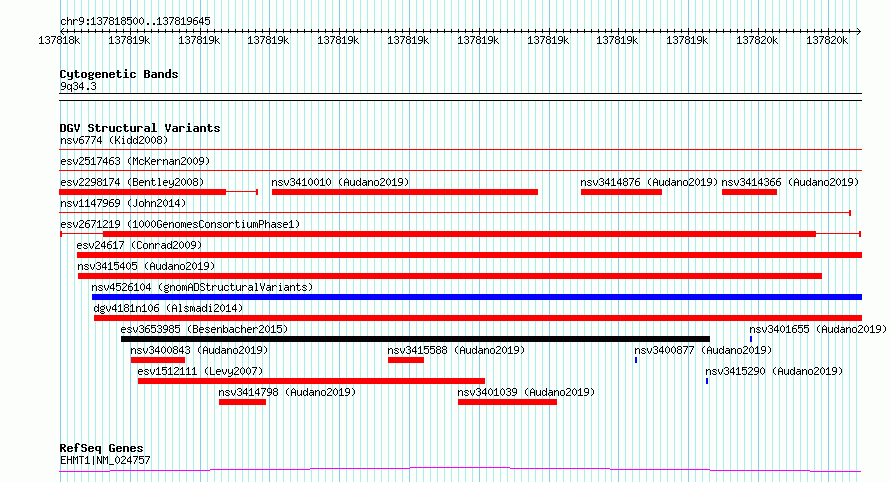Click the nsv6774 (Kidd2008) variant label
890x482 pixels.
click(x=114, y=140)
